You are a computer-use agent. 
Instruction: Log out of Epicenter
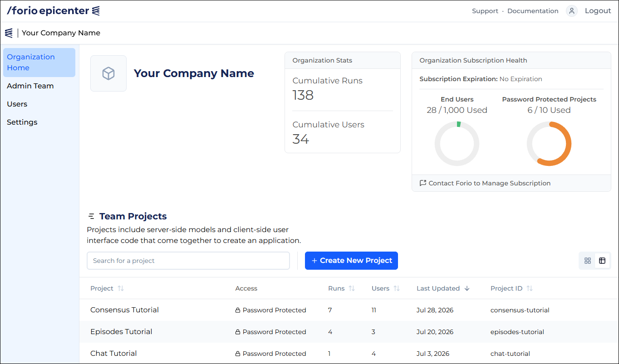pos(598,11)
